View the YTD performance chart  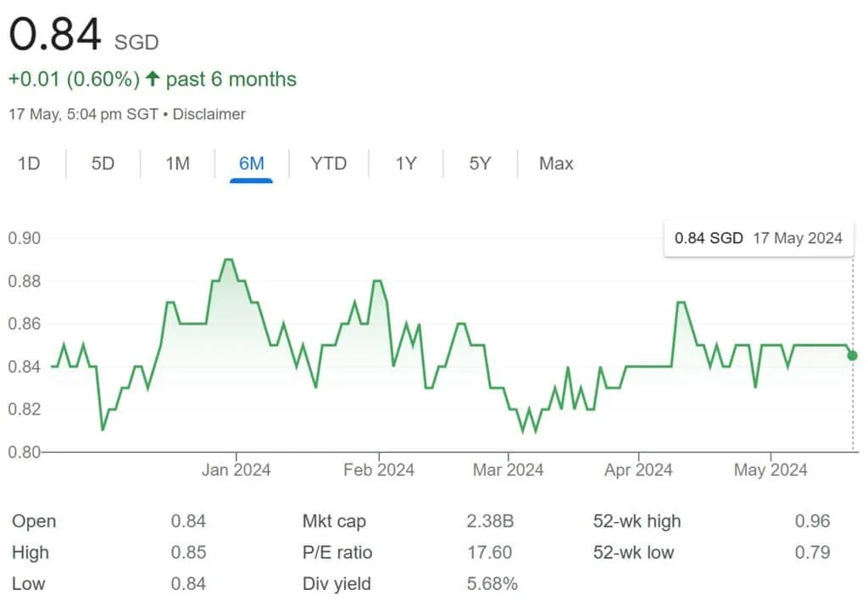(x=329, y=164)
